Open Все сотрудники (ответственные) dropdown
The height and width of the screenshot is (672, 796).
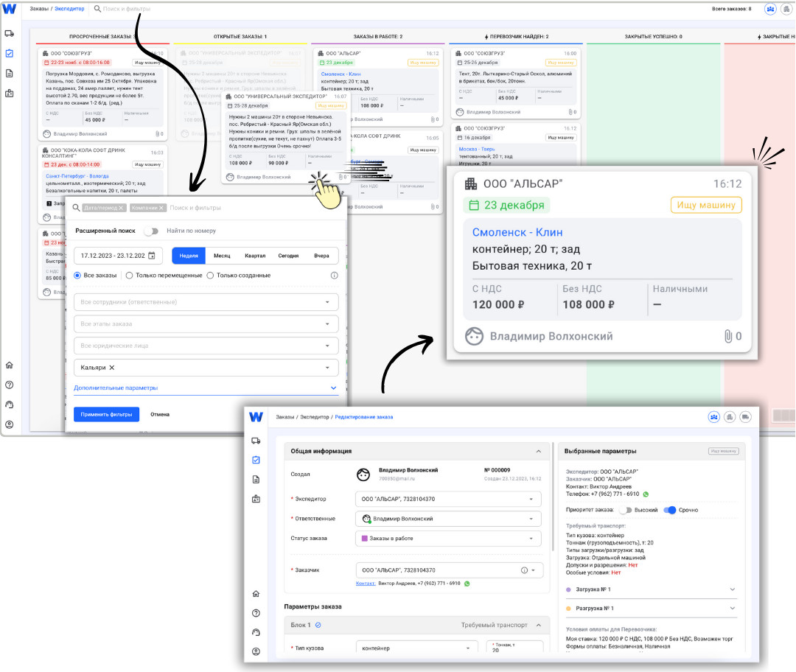tap(206, 302)
